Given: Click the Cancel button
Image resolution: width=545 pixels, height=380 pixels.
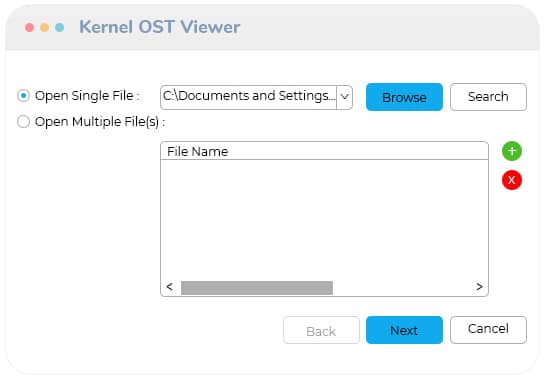Looking at the screenshot, I should tap(488, 330).
